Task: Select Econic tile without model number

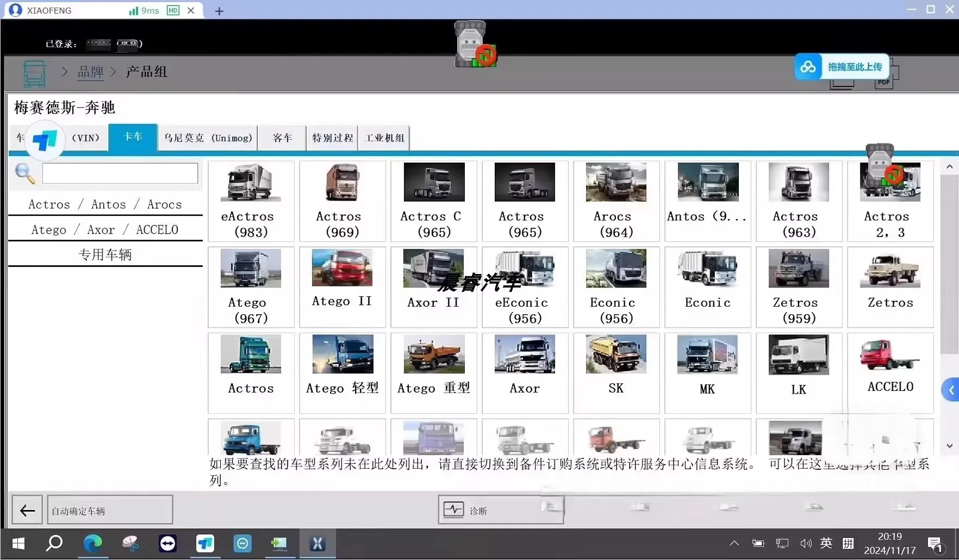Action: pyautogui.click(x=708, y=287)
